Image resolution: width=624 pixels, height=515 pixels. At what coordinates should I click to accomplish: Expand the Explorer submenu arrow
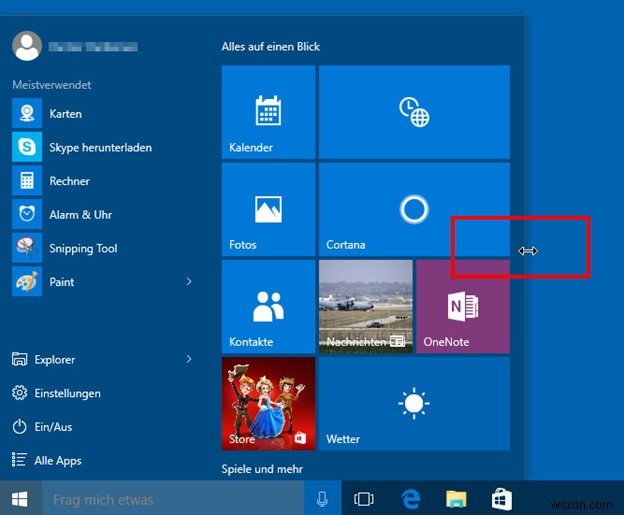(x=189, y=359)
